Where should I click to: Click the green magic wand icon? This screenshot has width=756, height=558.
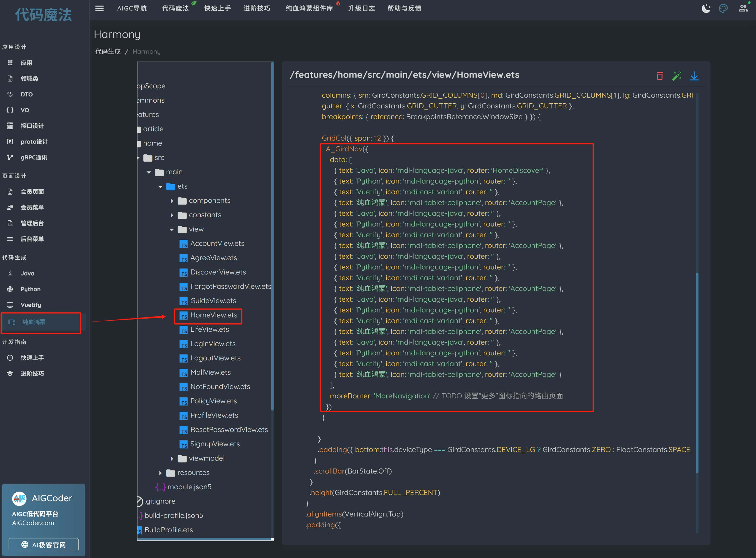(677, 76)
